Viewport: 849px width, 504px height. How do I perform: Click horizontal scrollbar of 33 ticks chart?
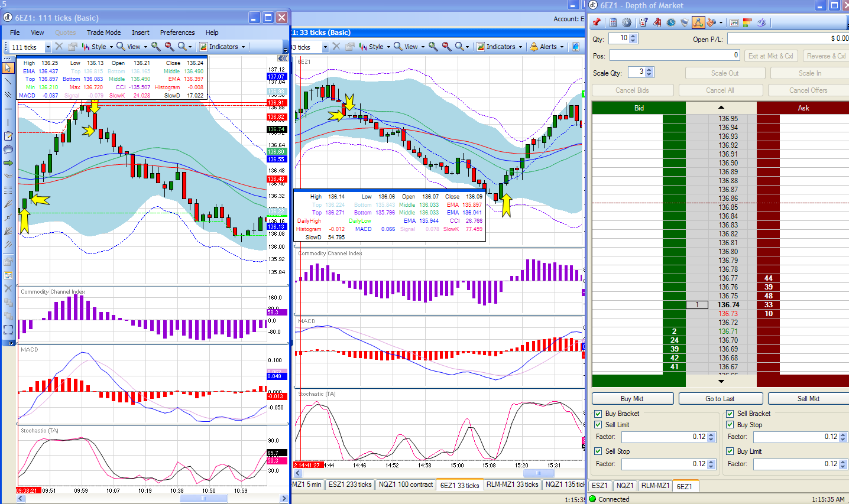point(538,473)
